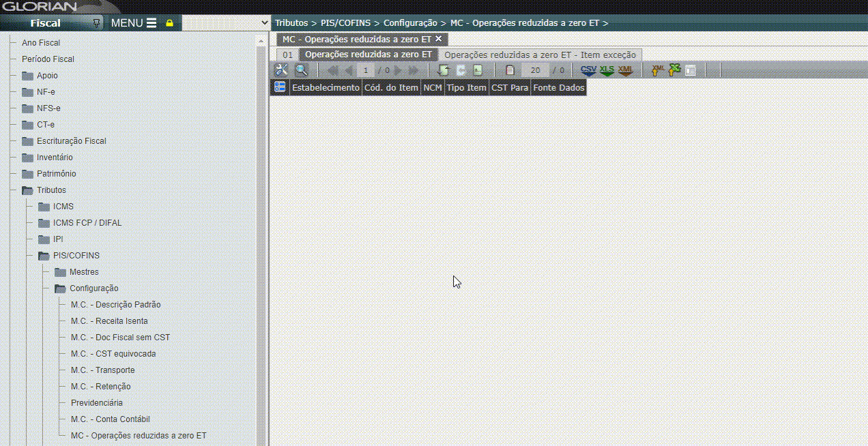Export grid data using the XML download icon
The height and width of the screenshot is (446, 868).
click(625, 70)
